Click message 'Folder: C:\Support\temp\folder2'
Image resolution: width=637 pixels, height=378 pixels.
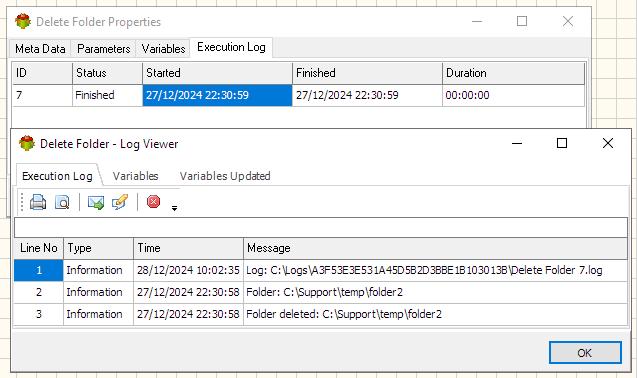pos(436,292)
